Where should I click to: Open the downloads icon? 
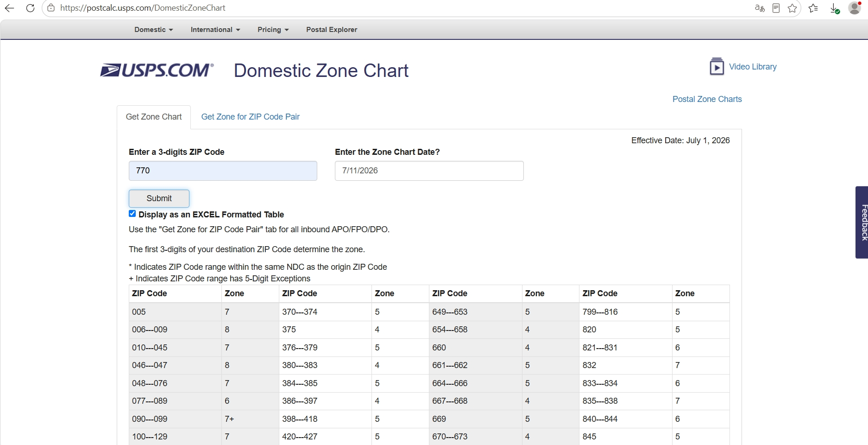pyautogui.click(x=834, y=8)
